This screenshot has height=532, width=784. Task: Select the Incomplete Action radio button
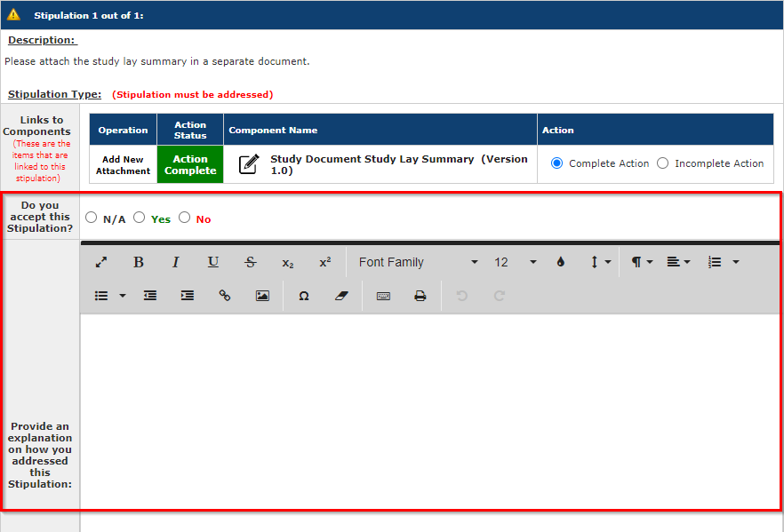662,163
